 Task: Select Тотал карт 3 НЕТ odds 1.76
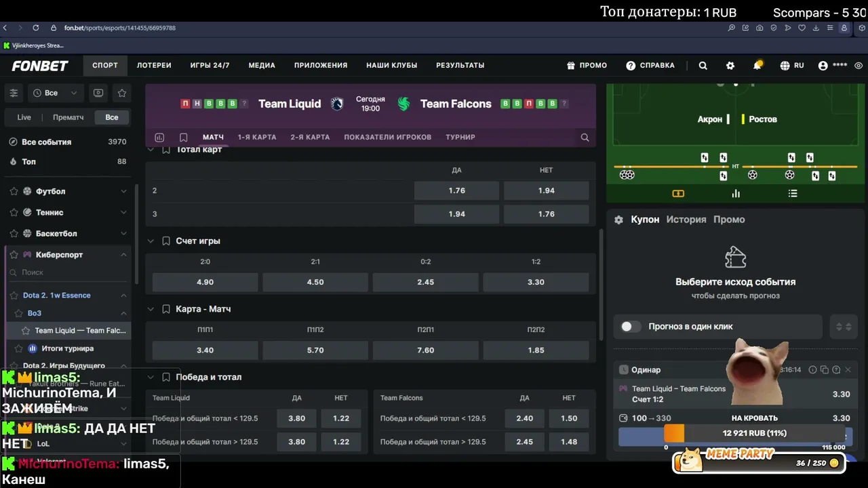[x=547, y=214]
